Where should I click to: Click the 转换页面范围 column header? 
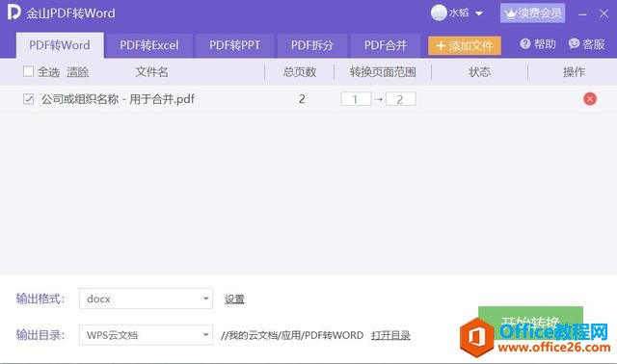click(x=383, y=72)
